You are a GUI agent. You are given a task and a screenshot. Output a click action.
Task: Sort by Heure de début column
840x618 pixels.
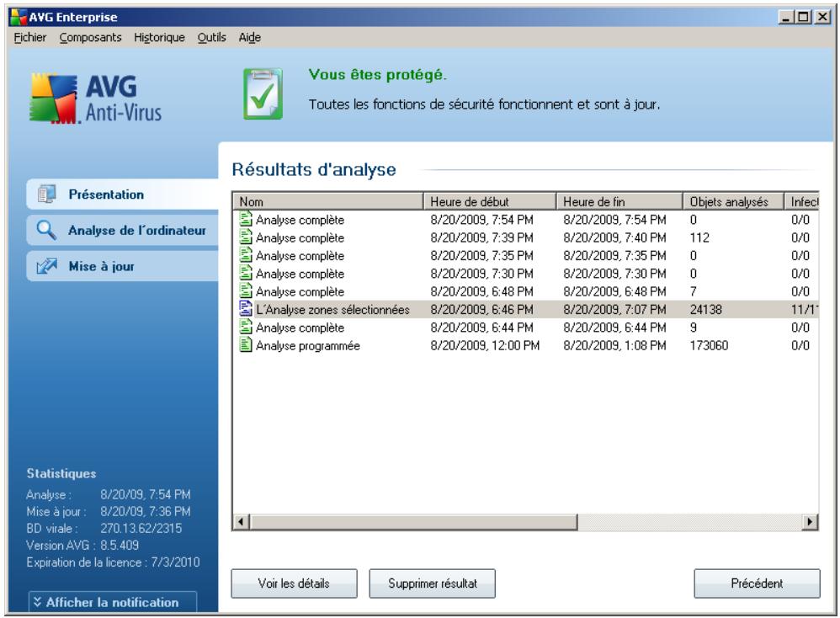(x=490, y=201)
